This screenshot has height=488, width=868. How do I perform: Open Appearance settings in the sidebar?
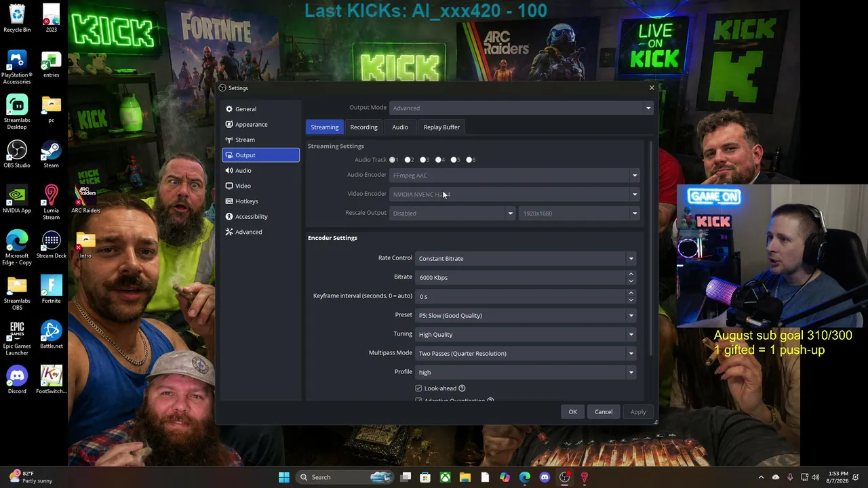click(260, 125)
